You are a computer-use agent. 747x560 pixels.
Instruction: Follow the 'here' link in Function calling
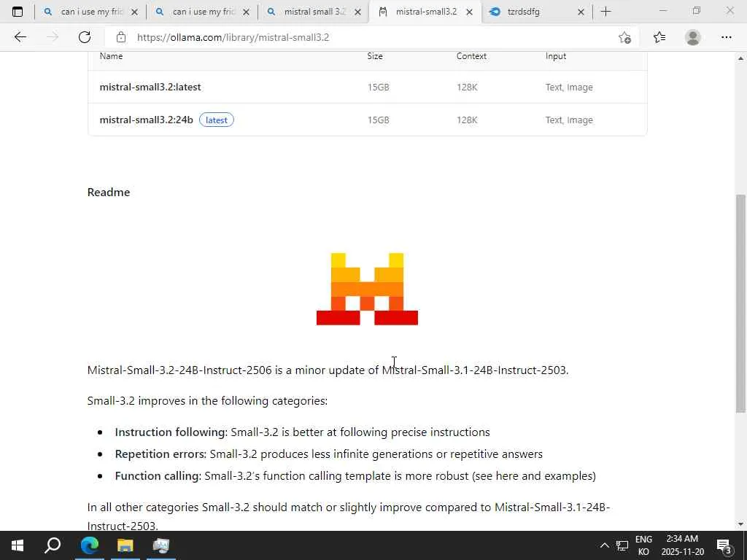(x=507, y=475)
